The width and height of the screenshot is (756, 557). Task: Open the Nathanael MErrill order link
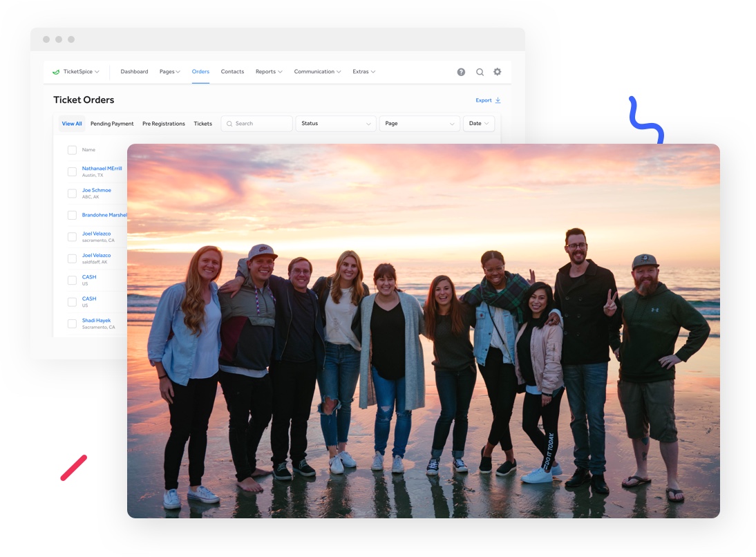click(101, 168)
